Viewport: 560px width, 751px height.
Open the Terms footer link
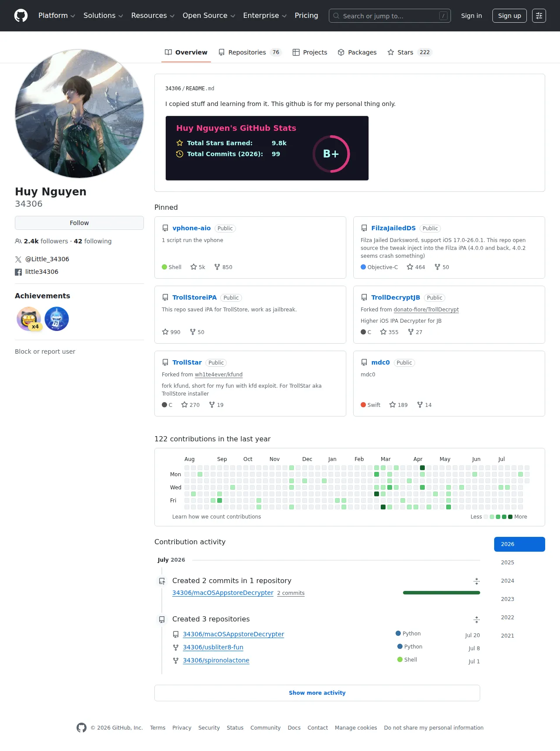(x=157, y=728)
